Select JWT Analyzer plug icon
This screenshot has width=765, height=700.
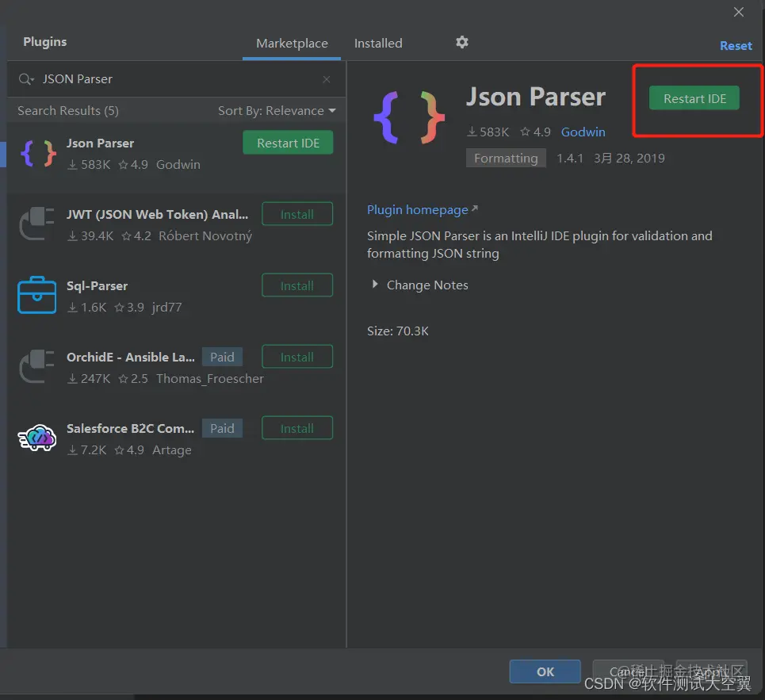coord(36,224)
